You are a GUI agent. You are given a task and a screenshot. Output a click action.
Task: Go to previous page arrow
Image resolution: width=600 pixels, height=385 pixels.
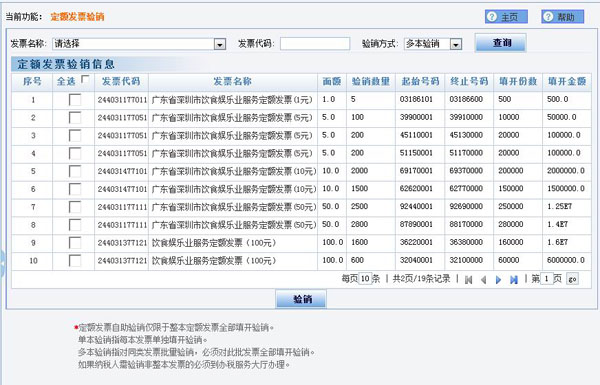[x=484, y=280]
